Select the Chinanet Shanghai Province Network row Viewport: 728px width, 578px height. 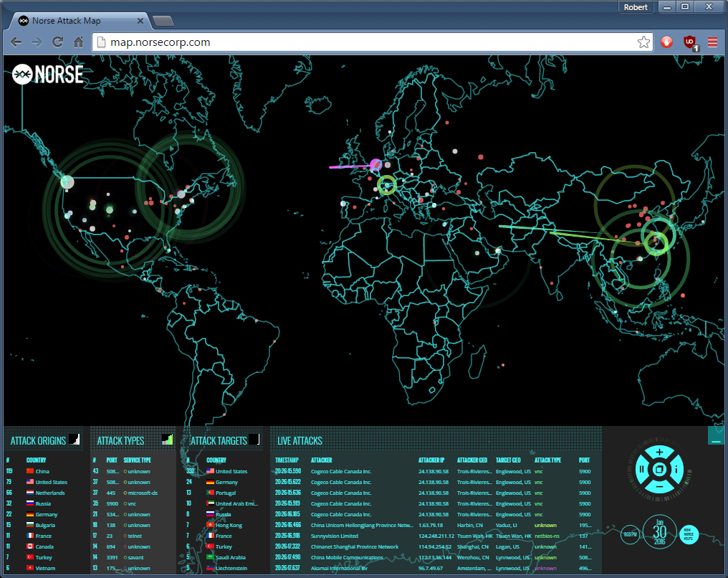pyautogui.click(x=434, y=546)
